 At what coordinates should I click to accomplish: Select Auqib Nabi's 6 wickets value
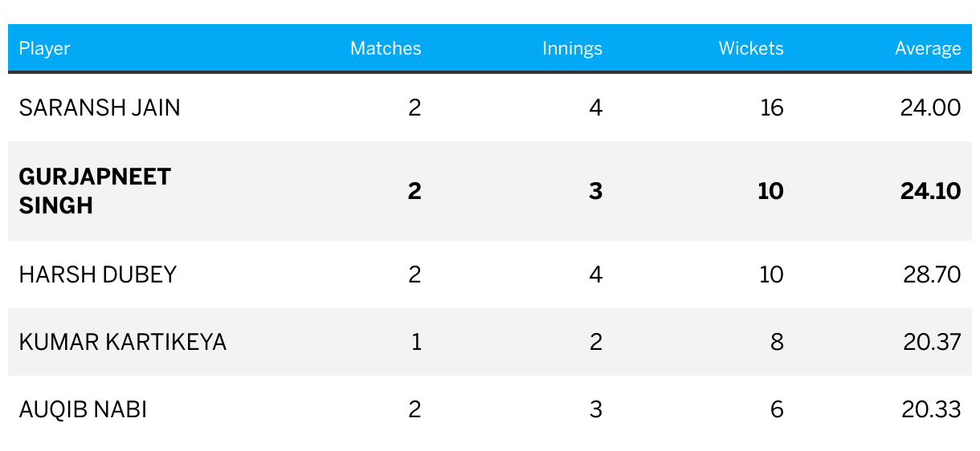click(x=777, y=409)
